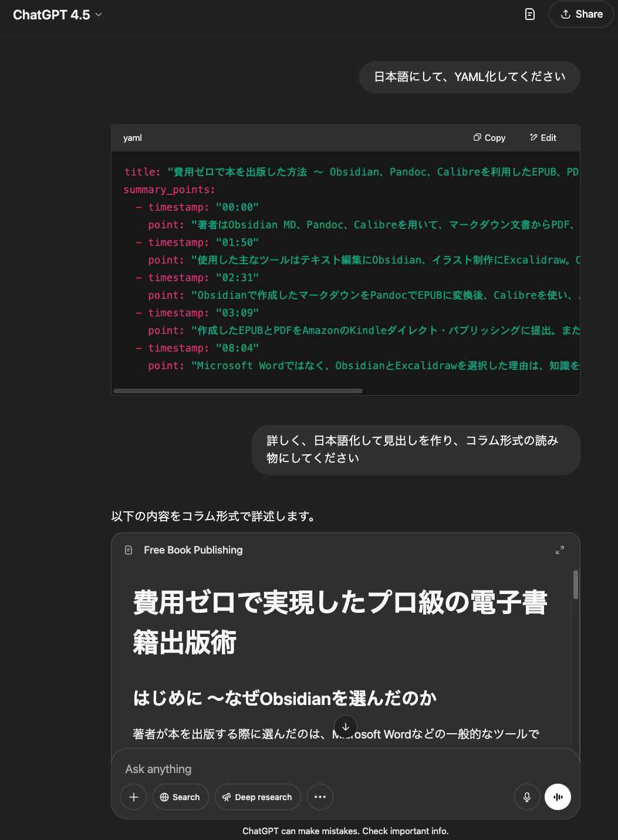Click the plus attach button
Viewport: 618px width, 840px height.
pos(134,797)
